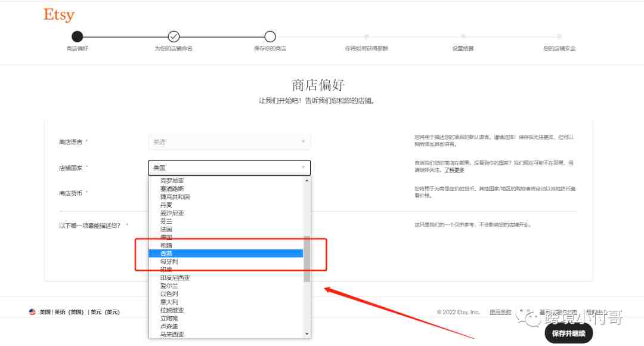
Task: Open the 了解更多 learn more link
Action: [454, 169]
